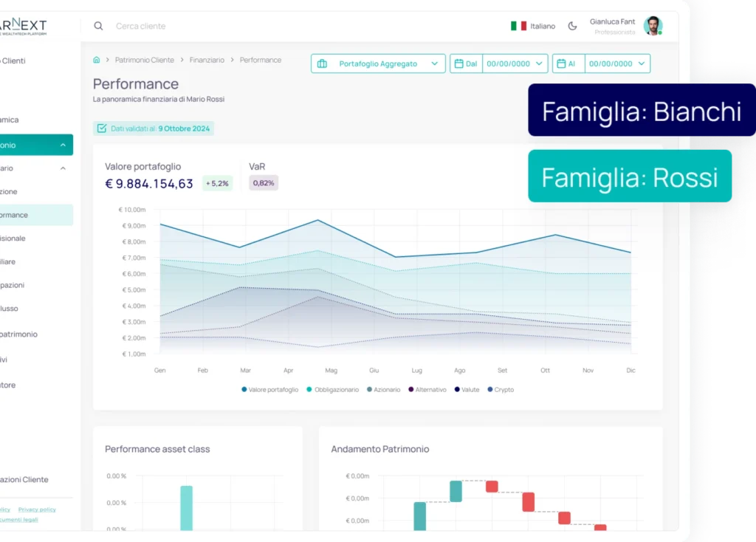Click the briefcase icon in portfolio selector

322,64
